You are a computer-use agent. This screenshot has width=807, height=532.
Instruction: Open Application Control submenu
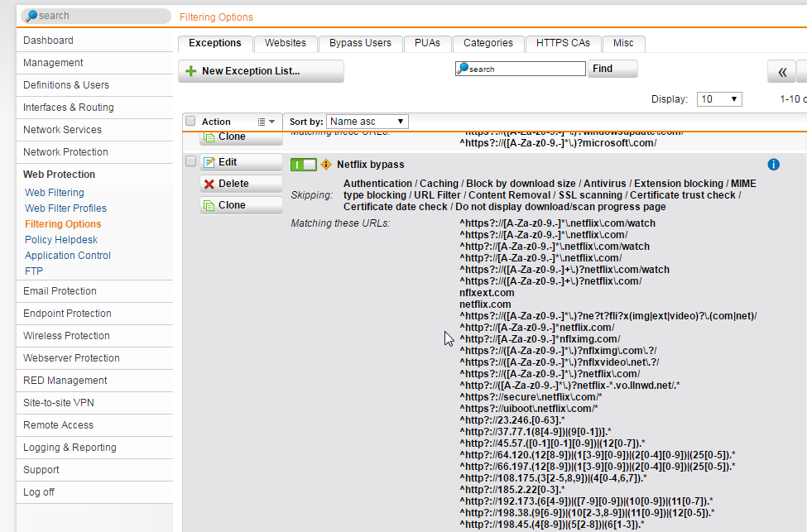click(68, 256)
